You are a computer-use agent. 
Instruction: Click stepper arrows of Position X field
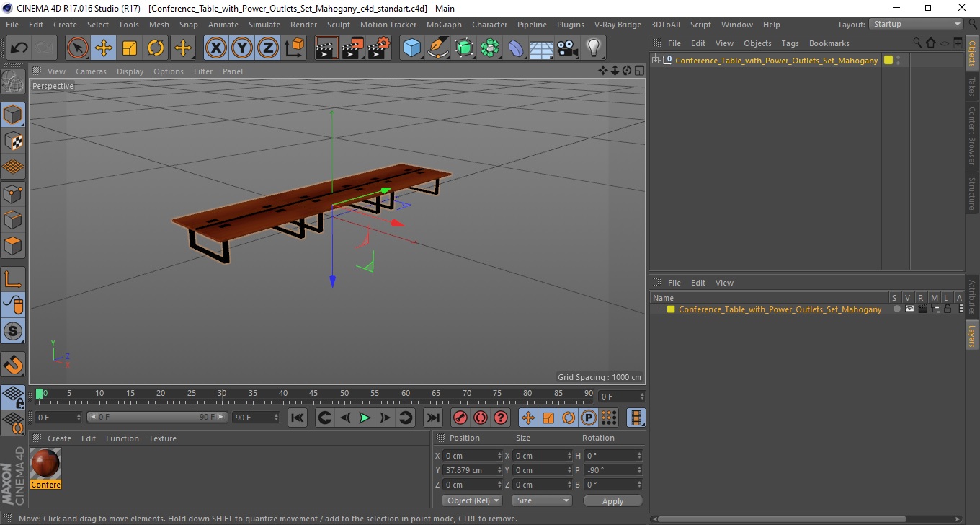(499, 456)
